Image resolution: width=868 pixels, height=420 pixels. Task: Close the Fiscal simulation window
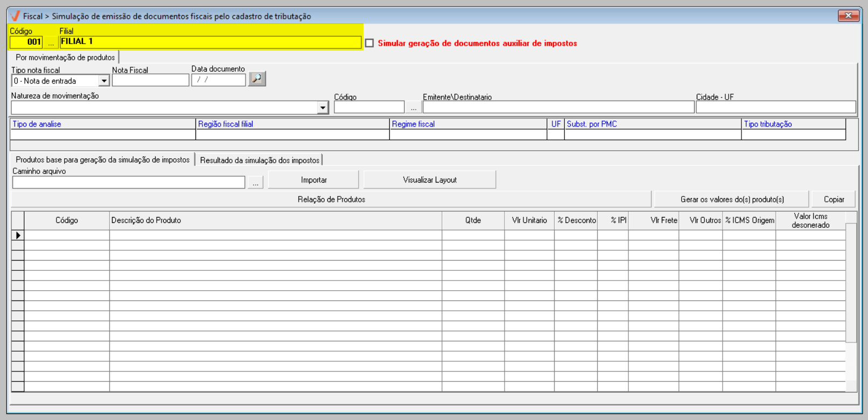(848, 16)
